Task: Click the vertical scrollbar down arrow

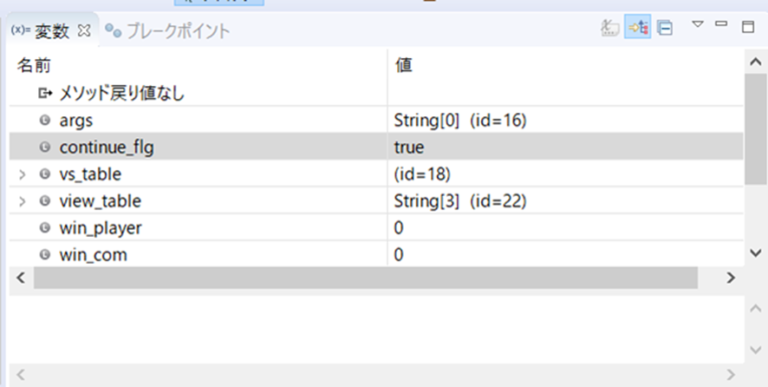Action: coord(756,252)
